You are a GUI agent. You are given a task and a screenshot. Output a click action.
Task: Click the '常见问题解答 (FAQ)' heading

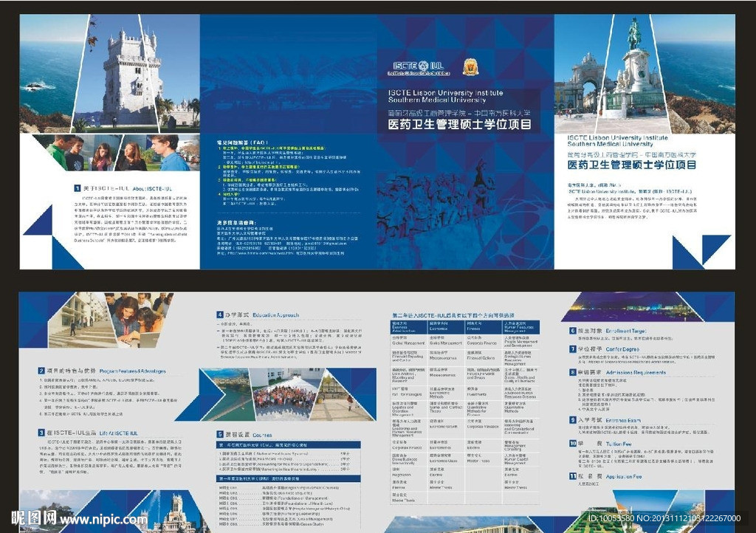coord(241,142)
